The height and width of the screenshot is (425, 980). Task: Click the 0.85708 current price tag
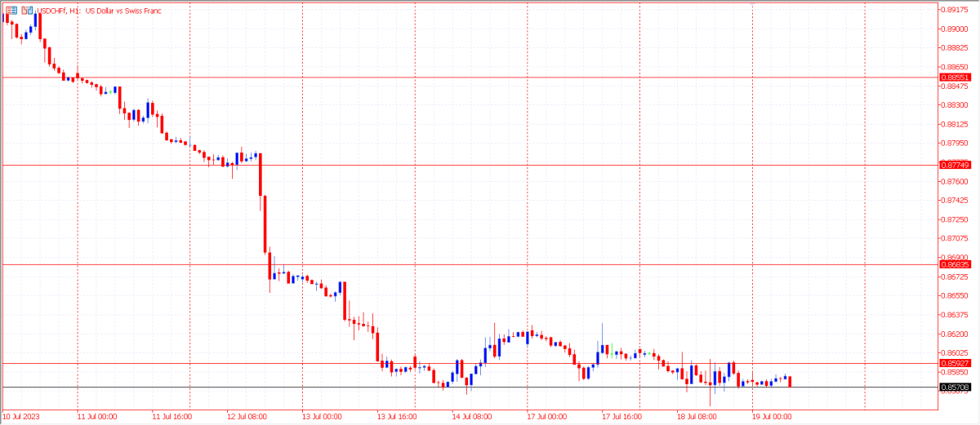click(955, 387)
